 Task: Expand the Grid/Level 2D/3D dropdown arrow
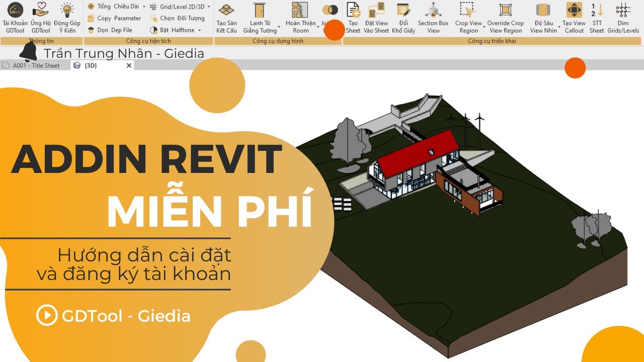coord(209,7)
